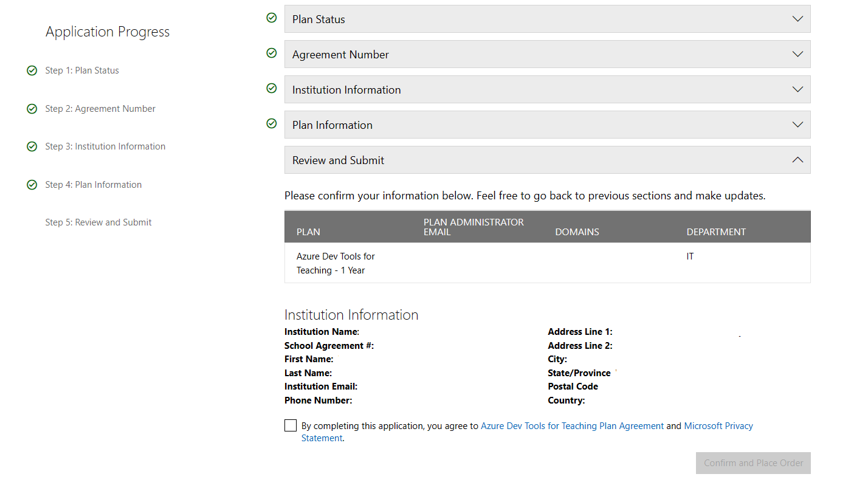Click green checkmark beside Step 3: Institution Information
Image resolution: width=868 pixels, height=488 pixels.
(32, 147)
